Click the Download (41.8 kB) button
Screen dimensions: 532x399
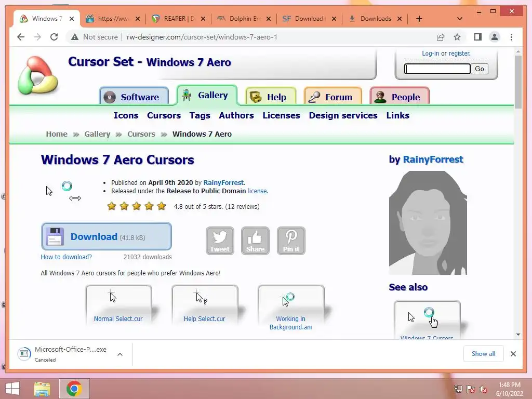point(106,236)
